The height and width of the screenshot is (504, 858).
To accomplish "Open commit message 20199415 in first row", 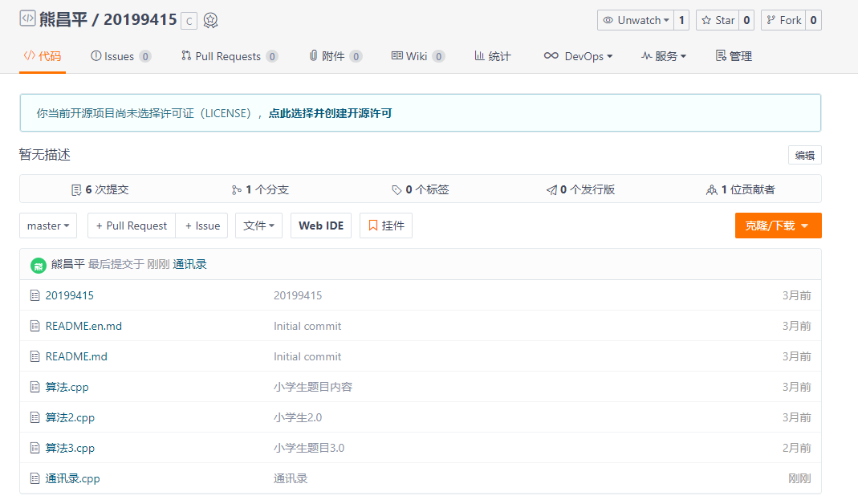I will [x=298, y=295].
